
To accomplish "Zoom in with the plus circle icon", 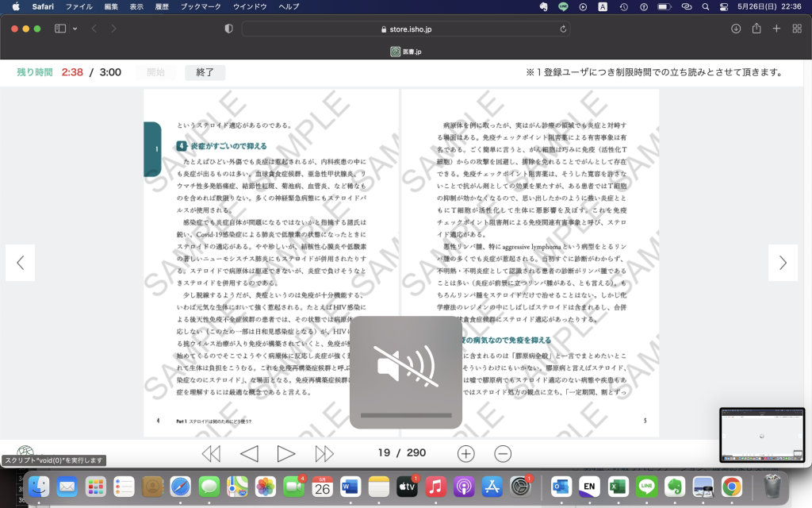I will point(466,453).
